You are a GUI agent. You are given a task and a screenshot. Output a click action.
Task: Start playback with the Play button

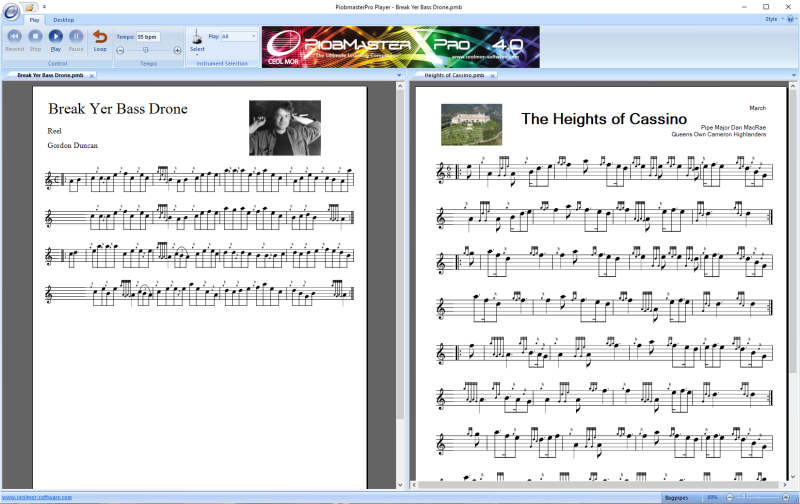click(56, 39)
